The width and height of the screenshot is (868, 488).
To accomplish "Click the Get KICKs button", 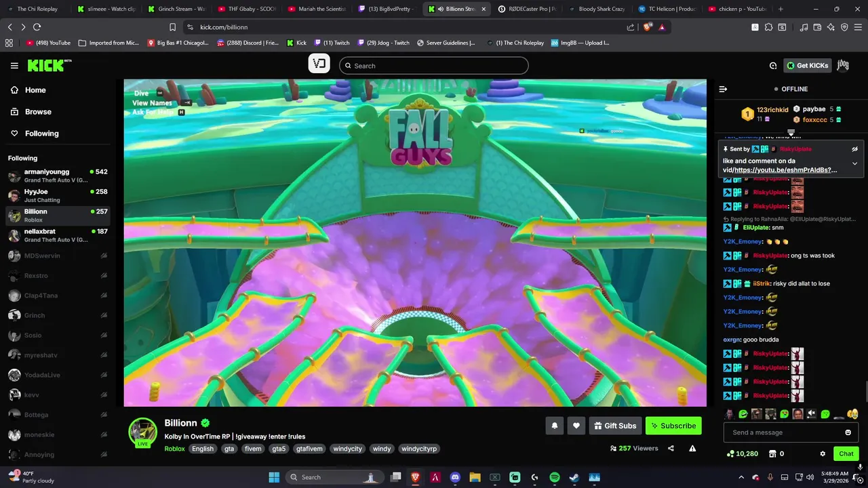I will (x=807, y=66).
